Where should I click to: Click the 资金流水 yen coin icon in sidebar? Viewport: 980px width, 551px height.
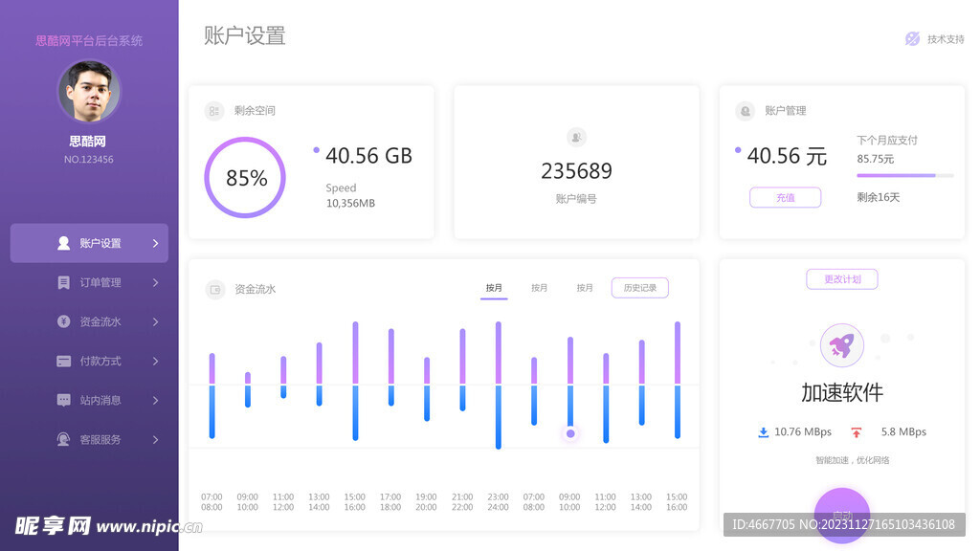(61, 321)
